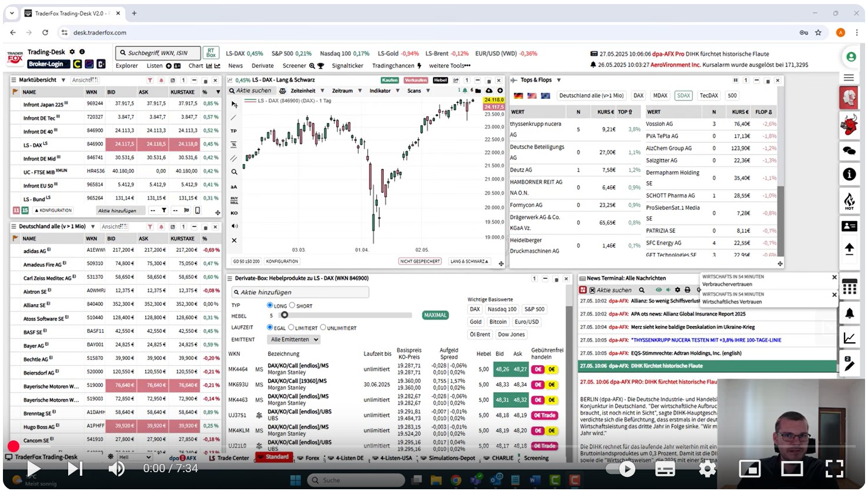This screenshot has height=491, width=868.
Task: Open the Marktübersicht list dropdown arrow
Action: [x=63, y=80]
